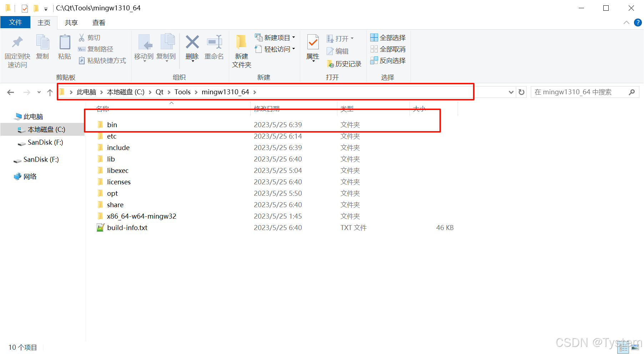Create a New folder from ribbon
The width and height of the screenshot is (644, 354).
pos(242,51)
